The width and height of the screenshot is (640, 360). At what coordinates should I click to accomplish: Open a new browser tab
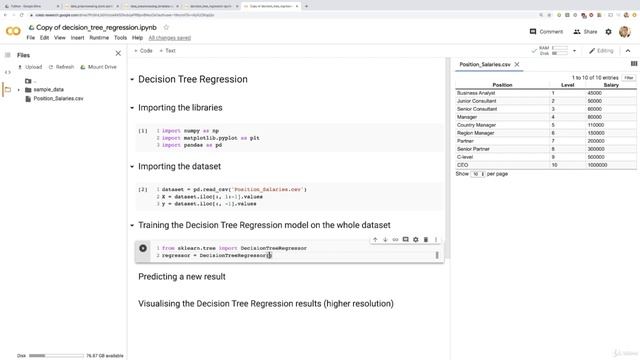tap(307, 6)
